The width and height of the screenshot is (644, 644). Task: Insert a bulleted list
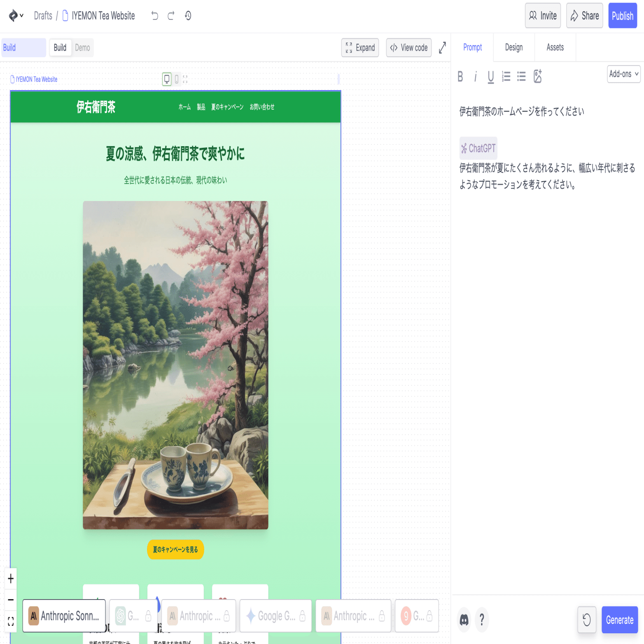coord(521,77)
